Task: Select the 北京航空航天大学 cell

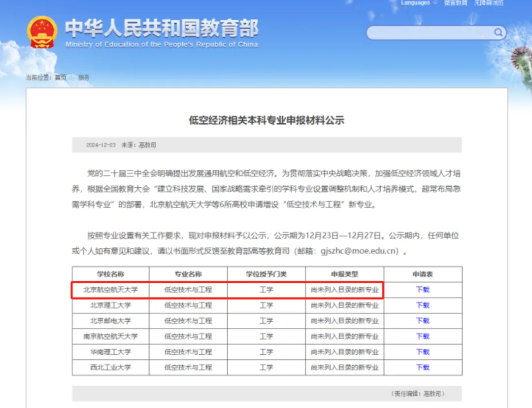Action: (x=111, y=290)
